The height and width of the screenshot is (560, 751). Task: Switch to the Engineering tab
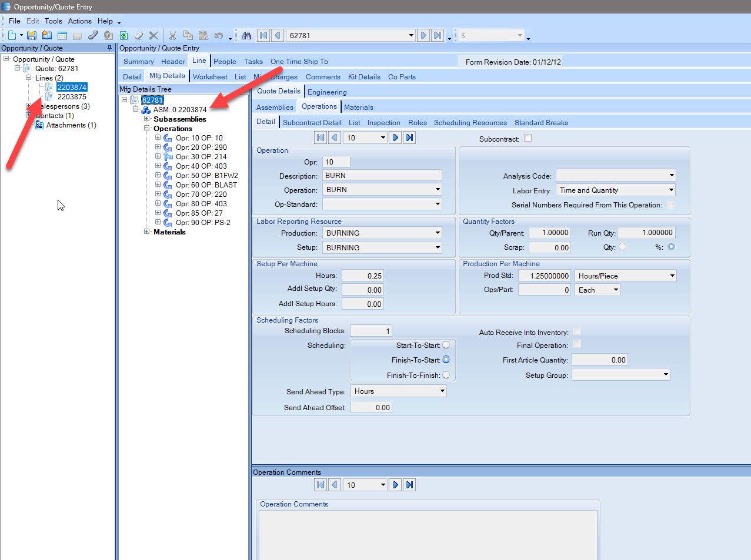(327, 92)
